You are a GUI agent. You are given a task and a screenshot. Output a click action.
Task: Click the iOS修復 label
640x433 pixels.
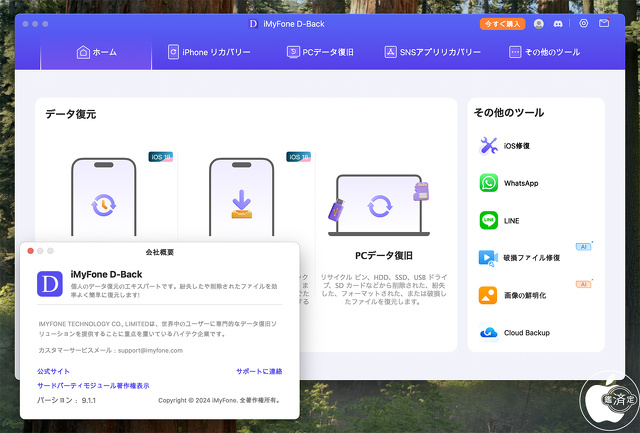517,146
